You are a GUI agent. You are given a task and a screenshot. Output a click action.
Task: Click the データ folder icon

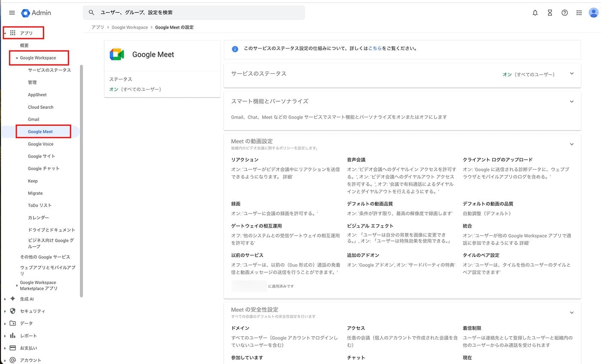[12, 323]
